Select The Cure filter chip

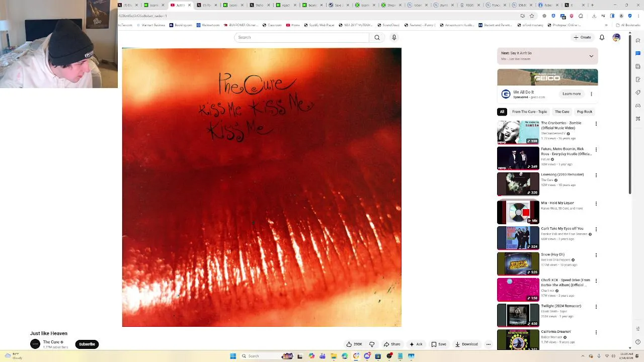coord(562,112)
